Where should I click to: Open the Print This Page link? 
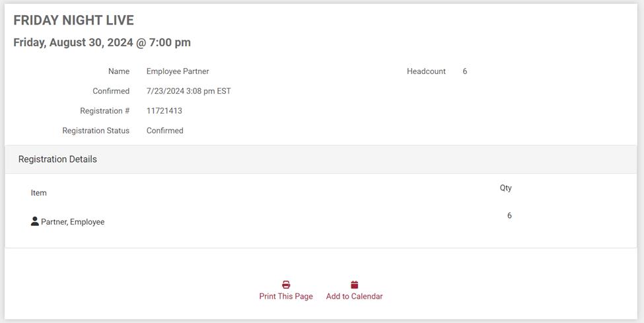click(x=286, y=297)
